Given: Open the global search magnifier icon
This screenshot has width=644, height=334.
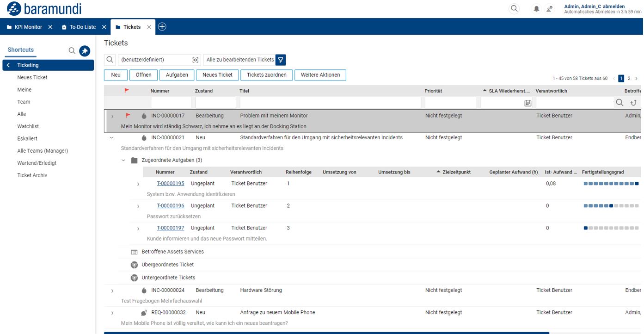Looking at the screenshot, I should (514, 8).
